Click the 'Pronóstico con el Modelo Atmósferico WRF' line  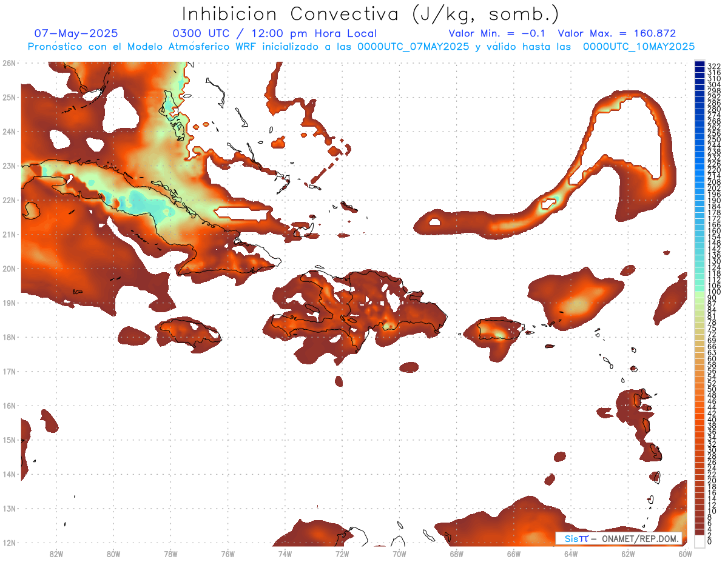[x=362, y=46]
